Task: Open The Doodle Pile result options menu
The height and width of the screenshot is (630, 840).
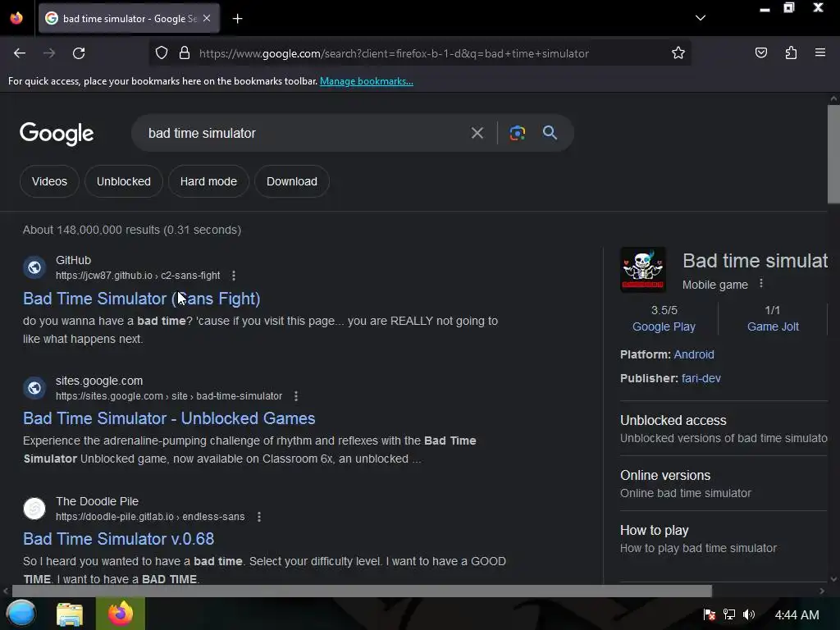Action: point(259,517)
